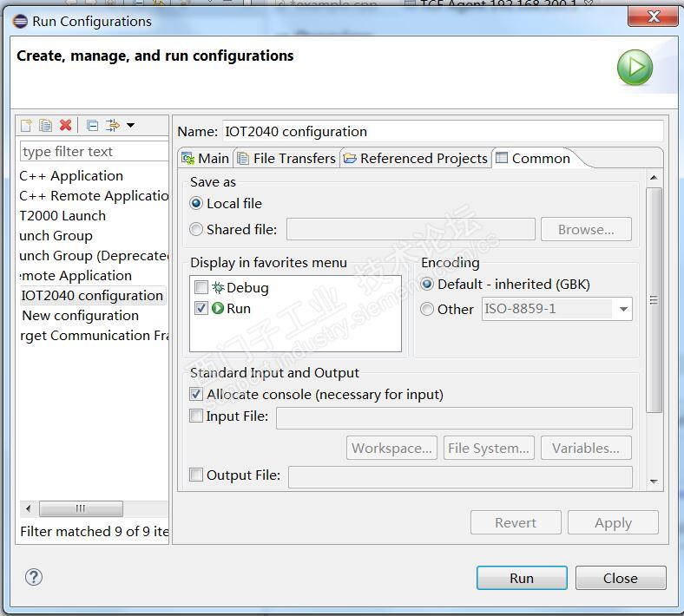Viewport: 684px width, 616px height.
Task: Open the help question mark icon
Action: [x=34, y=577]
